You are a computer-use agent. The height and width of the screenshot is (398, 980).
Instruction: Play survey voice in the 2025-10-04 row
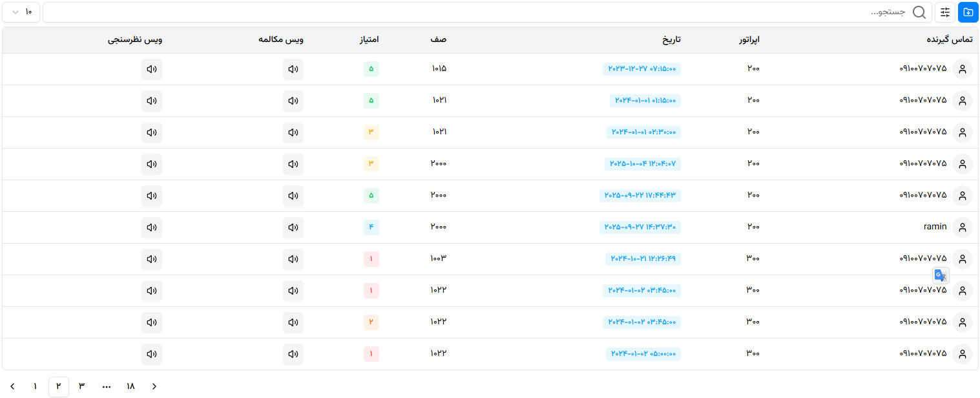(x=152, y=164)
